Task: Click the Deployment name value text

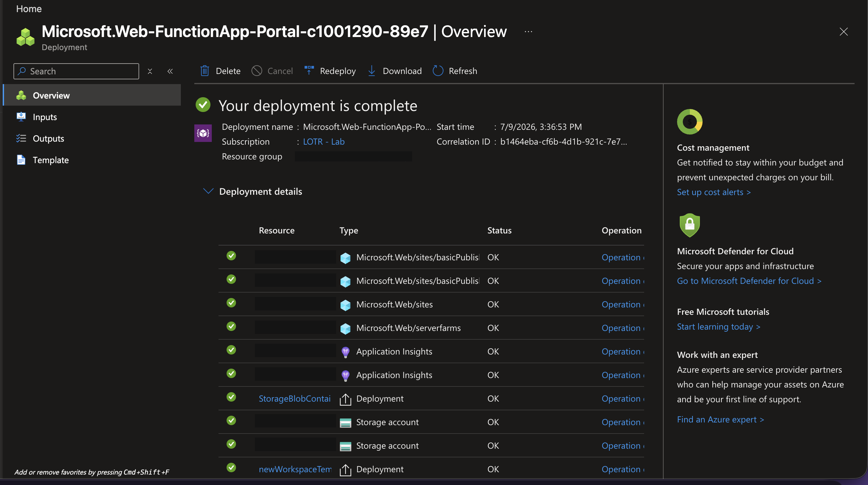Action: click(367, 127)
